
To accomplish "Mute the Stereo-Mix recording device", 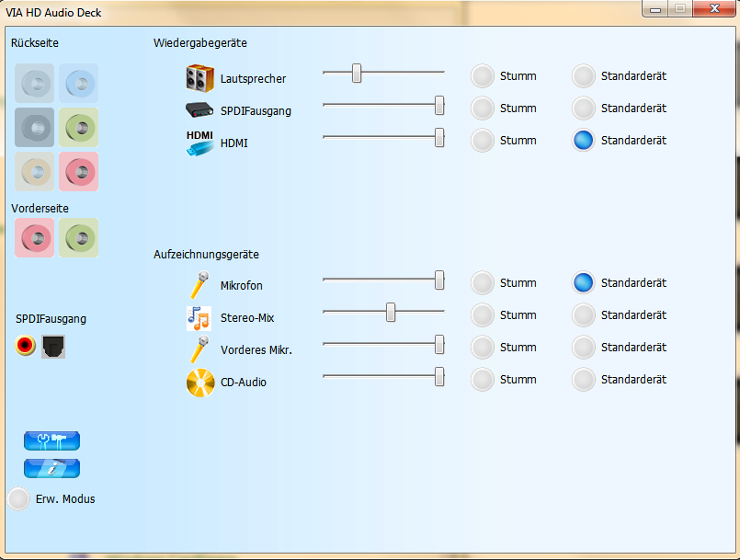I will point(483,314).
